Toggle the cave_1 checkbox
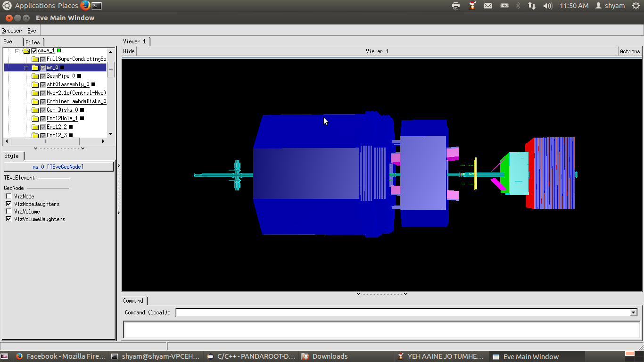This screenshot has width=644, height=362. [34, 50]
